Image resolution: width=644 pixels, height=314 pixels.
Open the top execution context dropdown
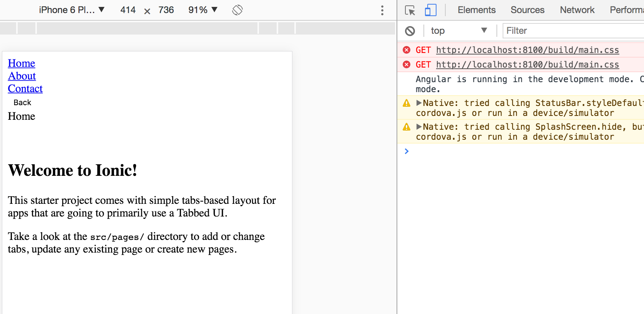459,31
